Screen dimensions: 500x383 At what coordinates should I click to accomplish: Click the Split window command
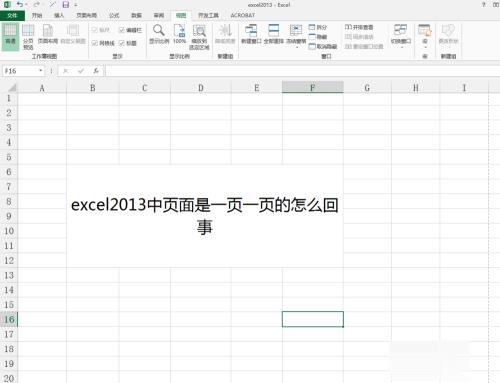(x=318, y=27)
